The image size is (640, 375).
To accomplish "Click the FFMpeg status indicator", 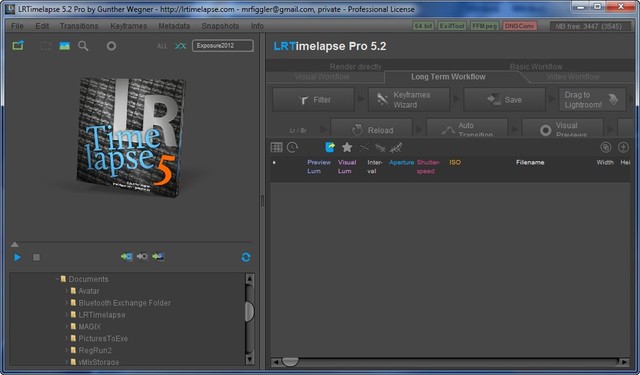I will tap(484, 26).
